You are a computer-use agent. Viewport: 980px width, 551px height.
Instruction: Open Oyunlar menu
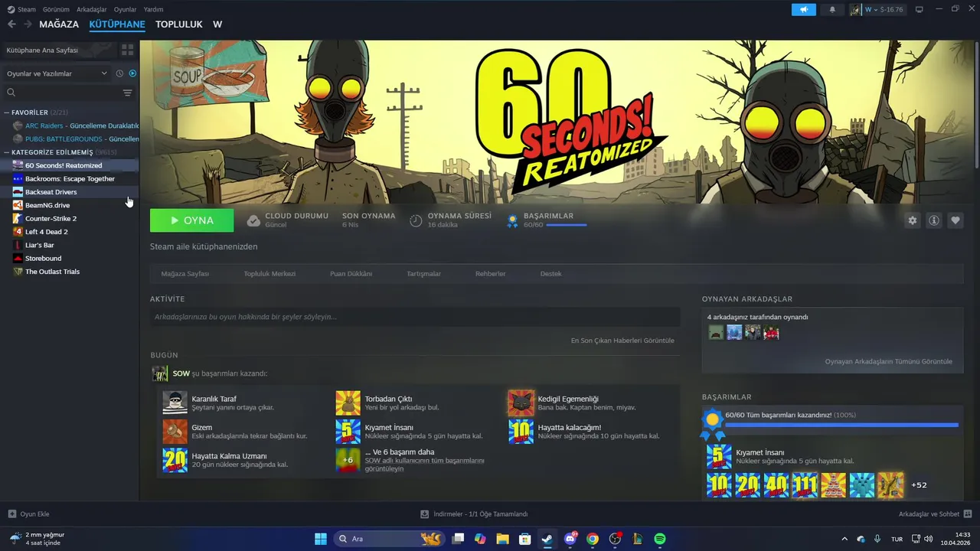pyautogui.click(x=125, y=9)
